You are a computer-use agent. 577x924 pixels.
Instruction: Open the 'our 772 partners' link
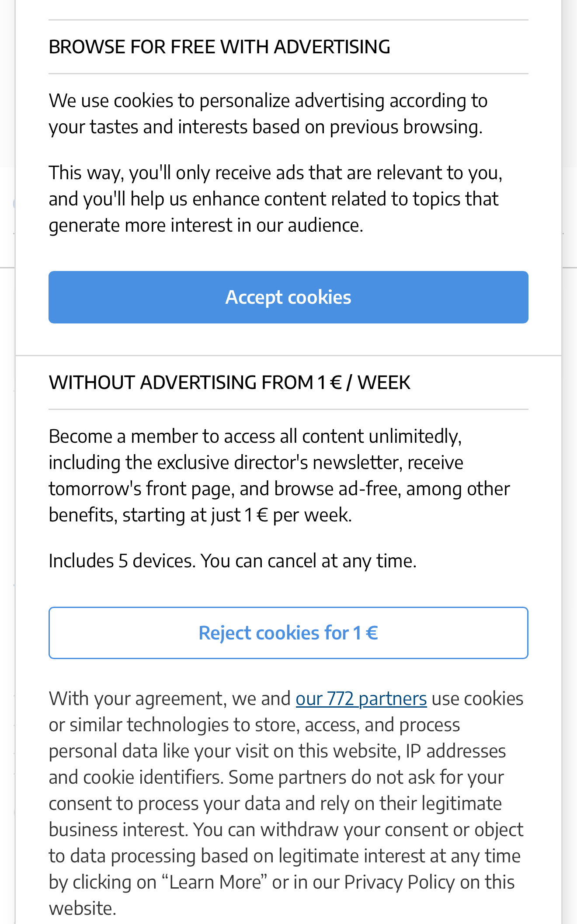[x=361, y=698]
